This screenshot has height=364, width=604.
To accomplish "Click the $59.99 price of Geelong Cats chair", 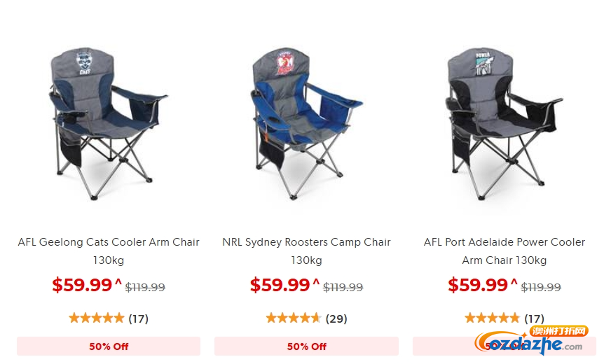I will point(82,285).
